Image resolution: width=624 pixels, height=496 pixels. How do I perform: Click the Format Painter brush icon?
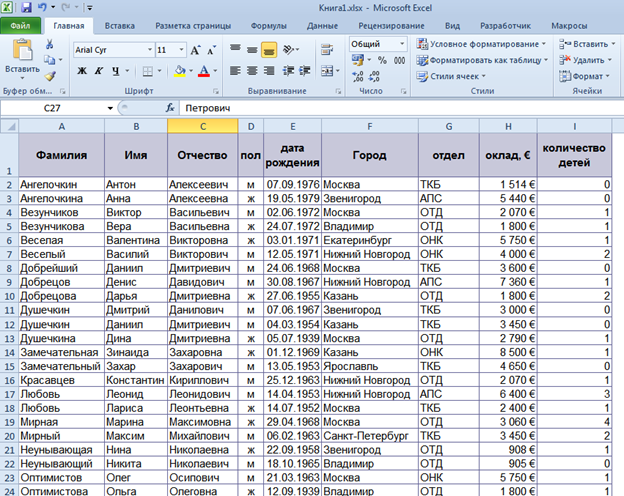click(50, 75)
